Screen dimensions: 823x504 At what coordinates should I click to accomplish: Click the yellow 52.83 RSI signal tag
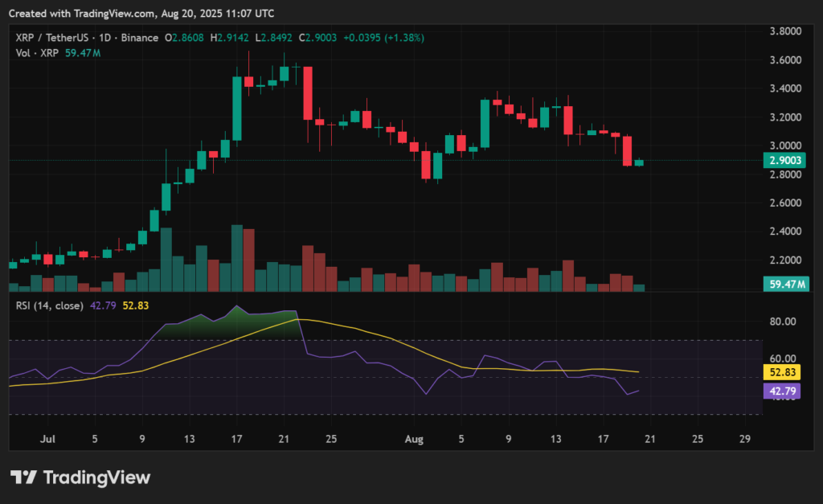pos(783,372)
